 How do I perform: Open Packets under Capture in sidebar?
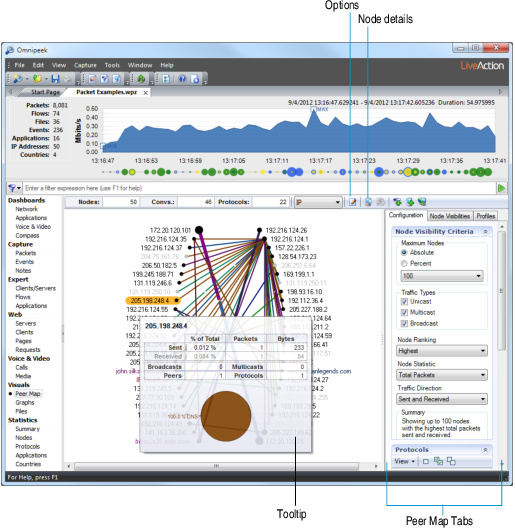point(25,253)
